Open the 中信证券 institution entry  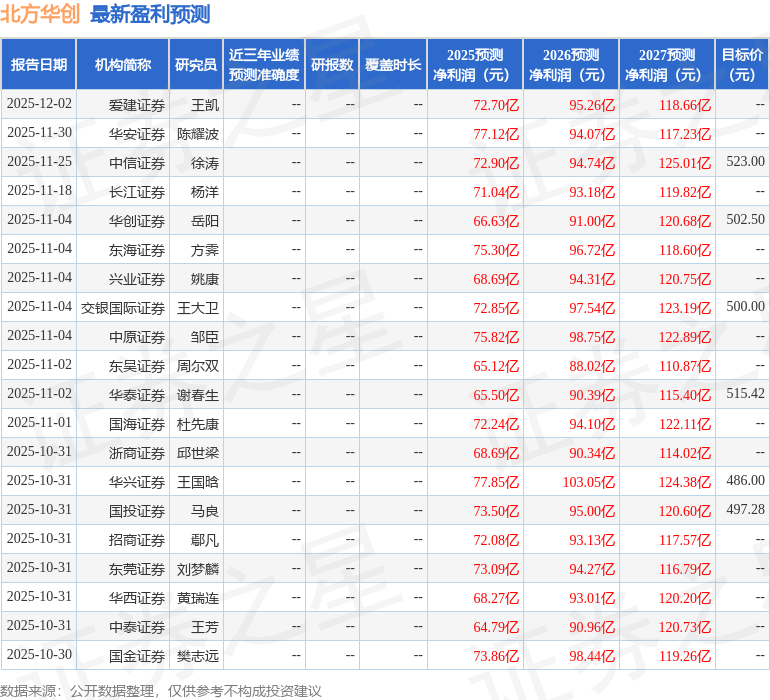(x=136, y=163)
